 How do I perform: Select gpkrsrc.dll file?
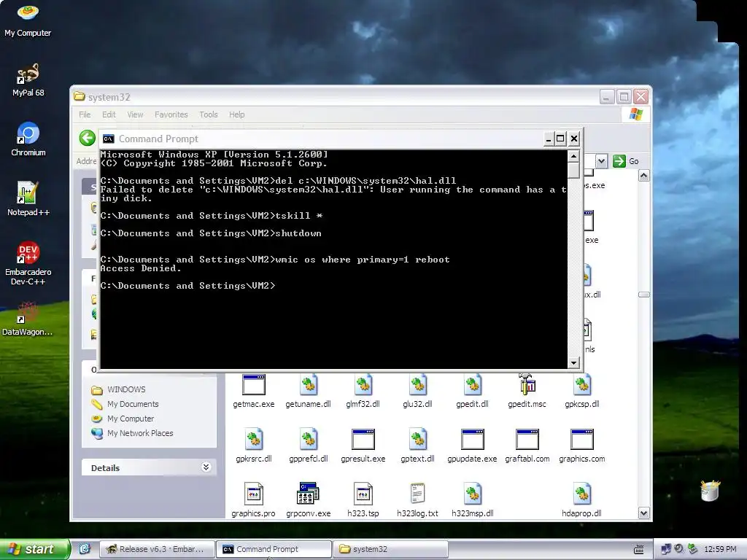coord(253,446)
